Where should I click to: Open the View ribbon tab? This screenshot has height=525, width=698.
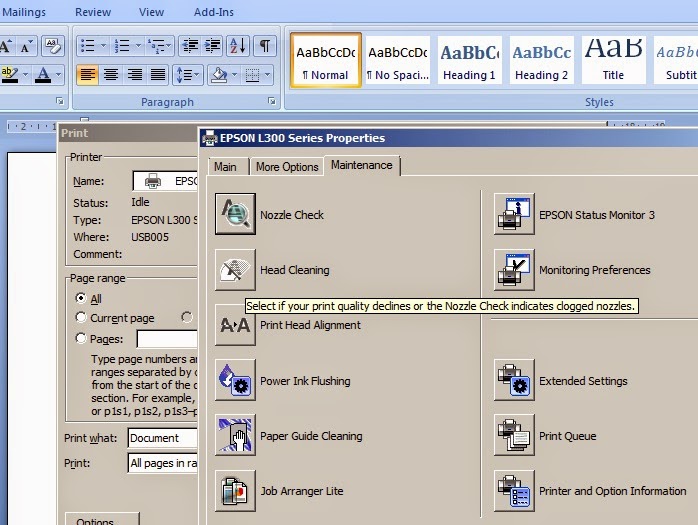151,12
